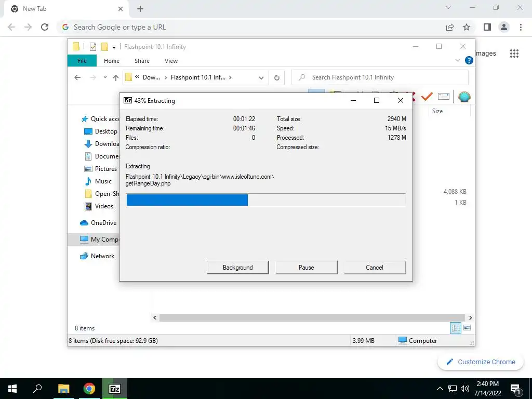Click the horizontal scrollbar in Explorer
This screenshot has width=532, height=399.
(x=312, y=317)
